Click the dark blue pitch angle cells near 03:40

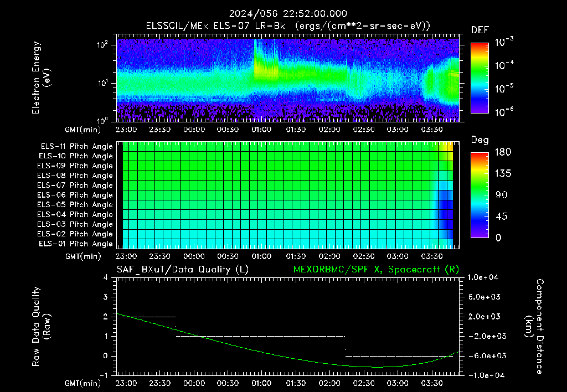(x=446, y=214)
